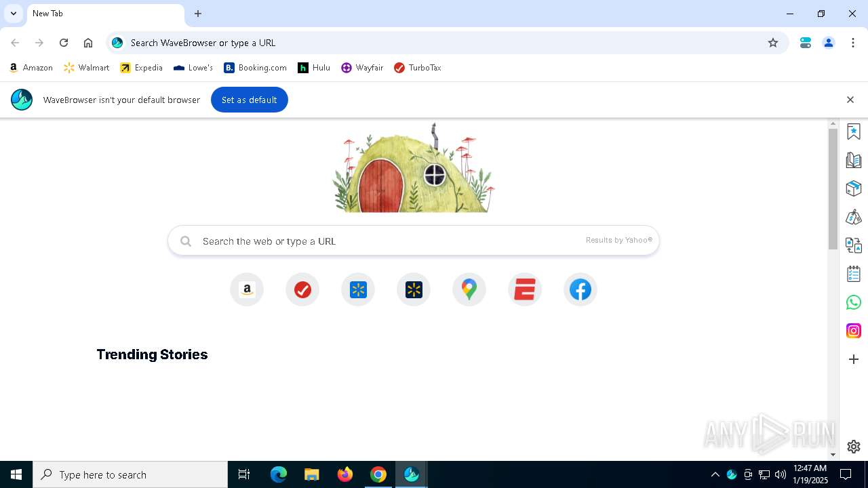Open the Windows Start menu
The height and width of the screenshot is (488, 868).
16,474
